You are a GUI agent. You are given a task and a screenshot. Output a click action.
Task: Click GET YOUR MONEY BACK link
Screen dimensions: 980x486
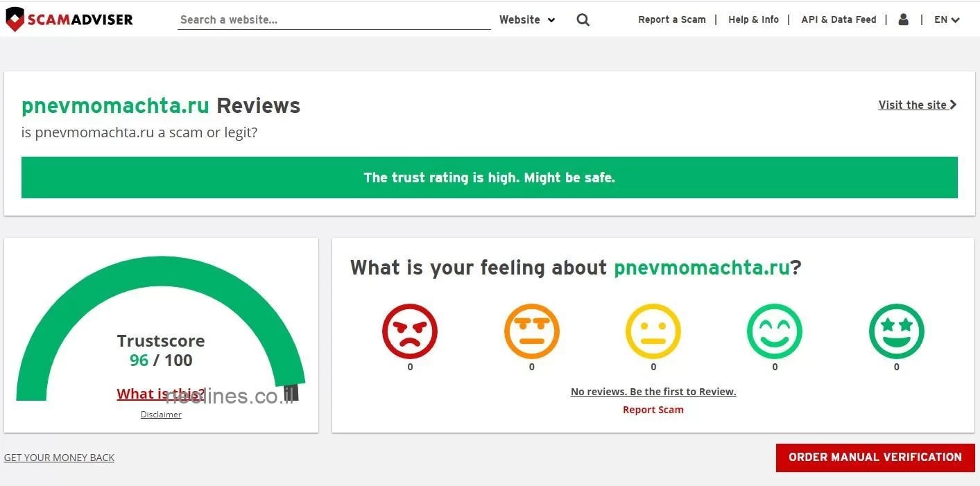pyautogui.click(x=59, y=458)
